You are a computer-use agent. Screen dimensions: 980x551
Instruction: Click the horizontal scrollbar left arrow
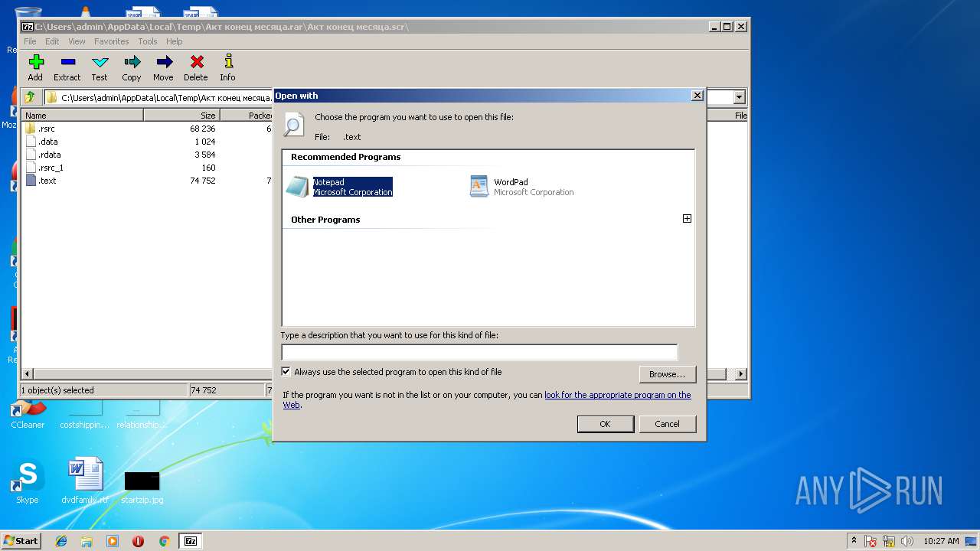click(28, 374)
